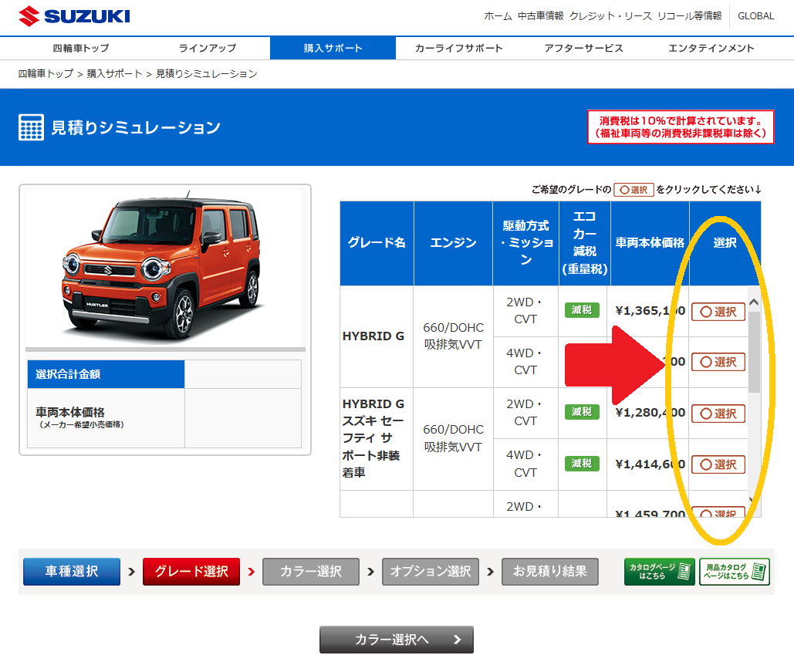Screen dimensions: 794x672
Task: Proceed with the カラー選択へ button
Action: [x=397, y=640]
